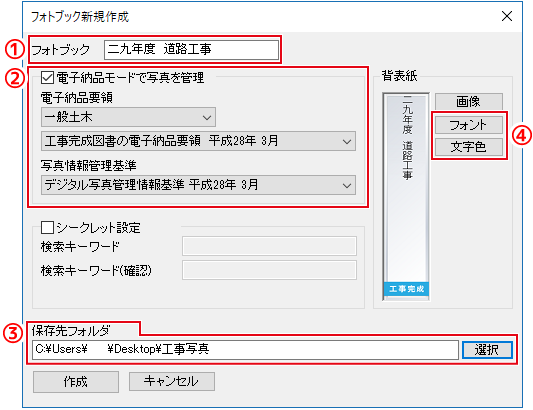Click the 作成 button

(x=76, y=382)
